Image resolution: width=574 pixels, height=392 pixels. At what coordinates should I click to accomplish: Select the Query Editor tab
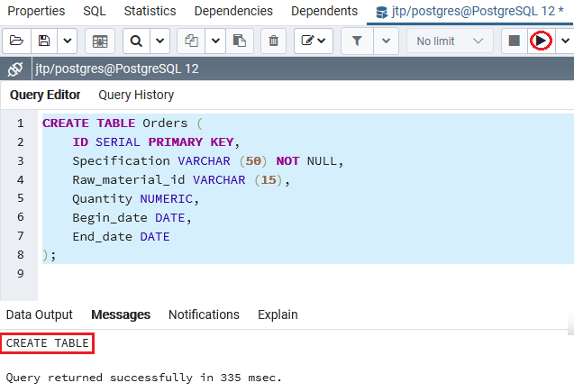[45, 95]
